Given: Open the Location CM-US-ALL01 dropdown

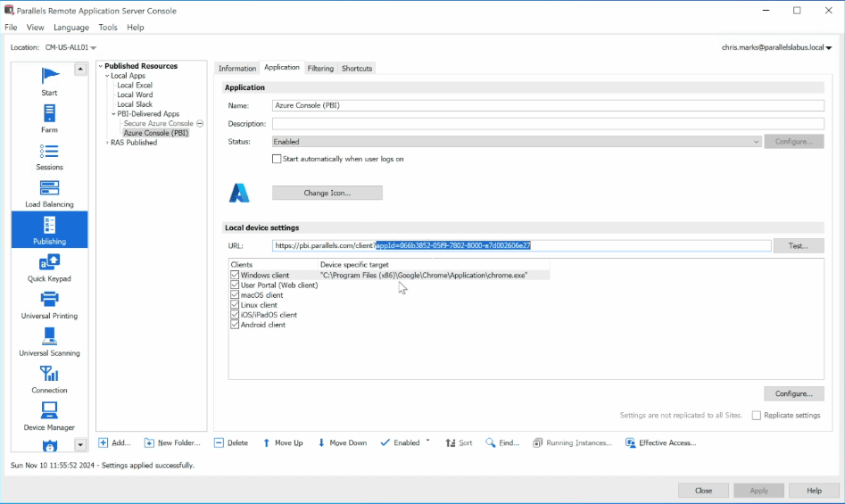Looking at the screenshot, I should point(70,47).
